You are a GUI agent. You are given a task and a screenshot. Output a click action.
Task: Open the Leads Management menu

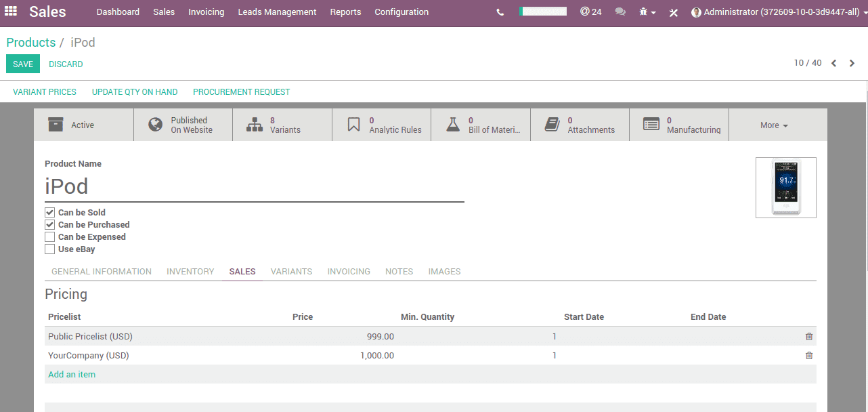coord(277,12)
